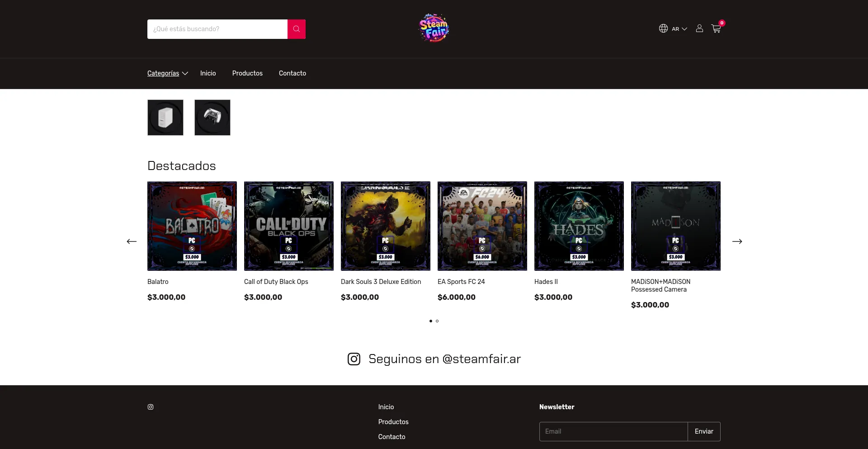The image size is (868, 449).
Task: Click the search field '¿Qué estás buscando?'
Action: click(x=217, y=29)
